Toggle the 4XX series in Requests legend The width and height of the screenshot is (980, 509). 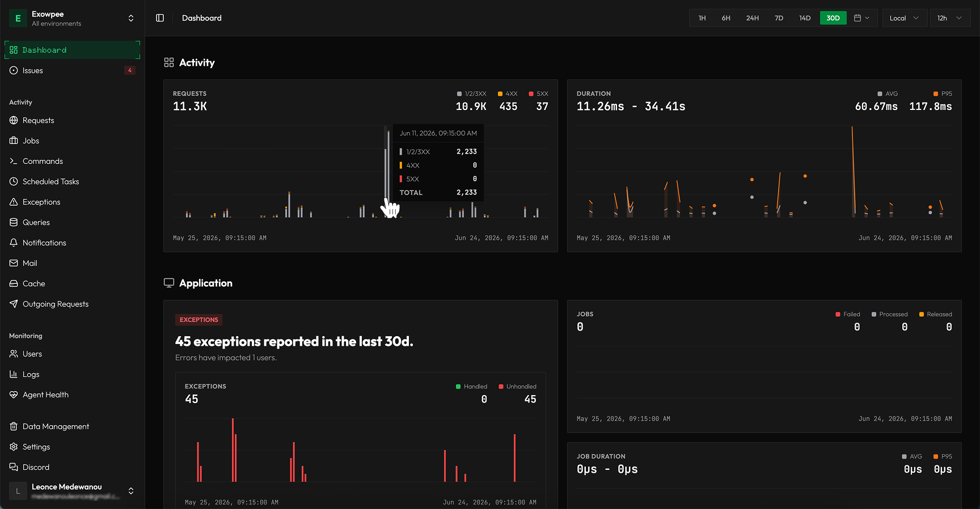tap(508, 94)
